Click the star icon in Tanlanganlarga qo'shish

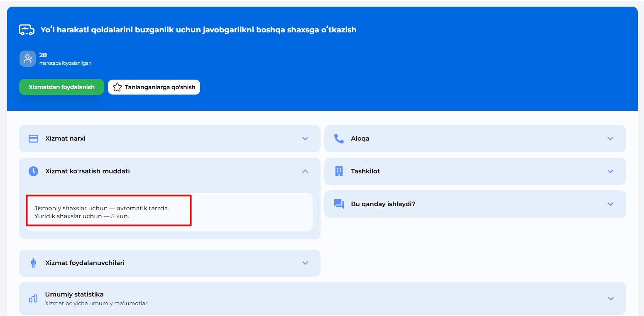[117, 87]
